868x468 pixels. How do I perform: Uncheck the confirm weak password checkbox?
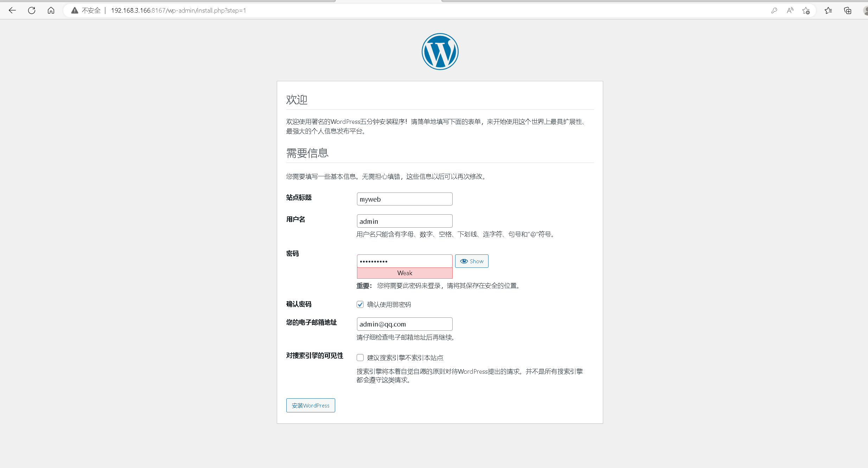point(360,304)
